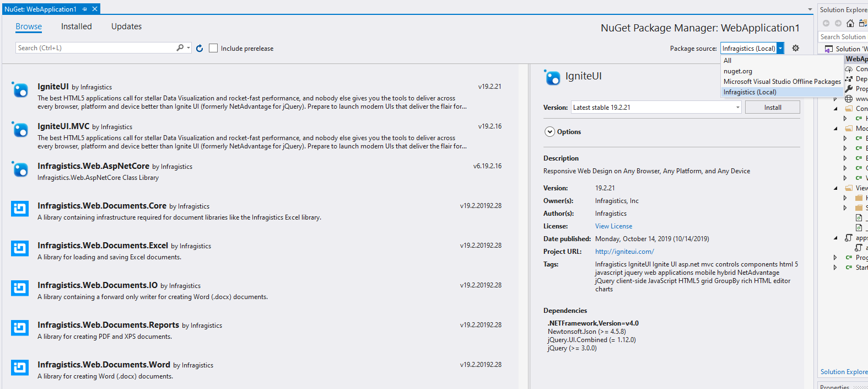The image size is (868, 389).
Task: Switch to the Updates tab
Action: point(126,26)
